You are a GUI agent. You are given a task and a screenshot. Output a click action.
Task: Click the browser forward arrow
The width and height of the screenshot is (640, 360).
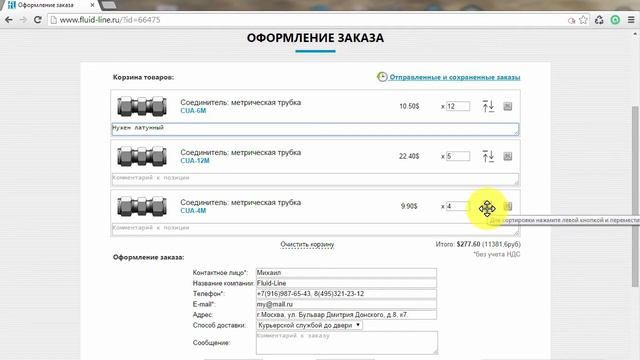coord(23,20)
